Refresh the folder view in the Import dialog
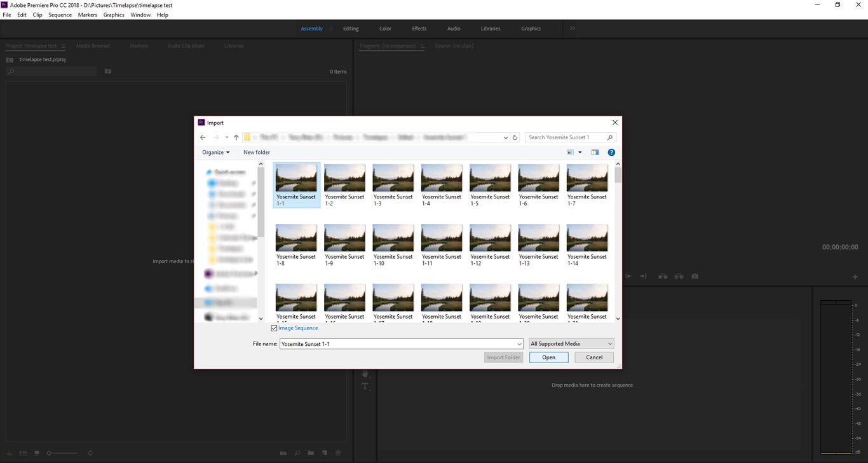 pos(515,137)
